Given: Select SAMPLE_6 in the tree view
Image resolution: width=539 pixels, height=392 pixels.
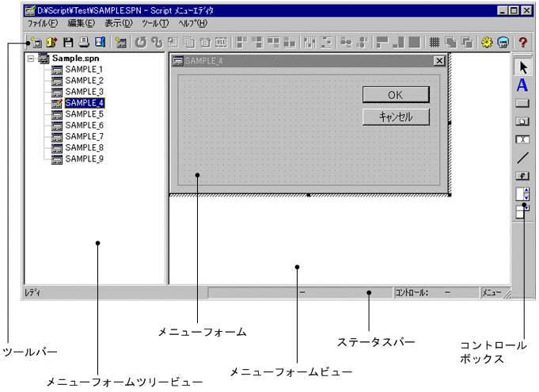Looking at the screenshot, I should [x=84, y=125].
